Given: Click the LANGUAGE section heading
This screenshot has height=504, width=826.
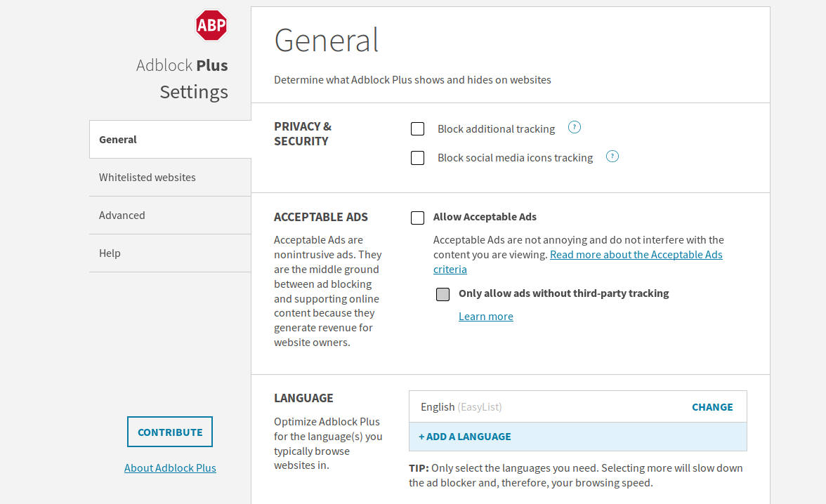Looking at the screenshot, I should (303, 398).
